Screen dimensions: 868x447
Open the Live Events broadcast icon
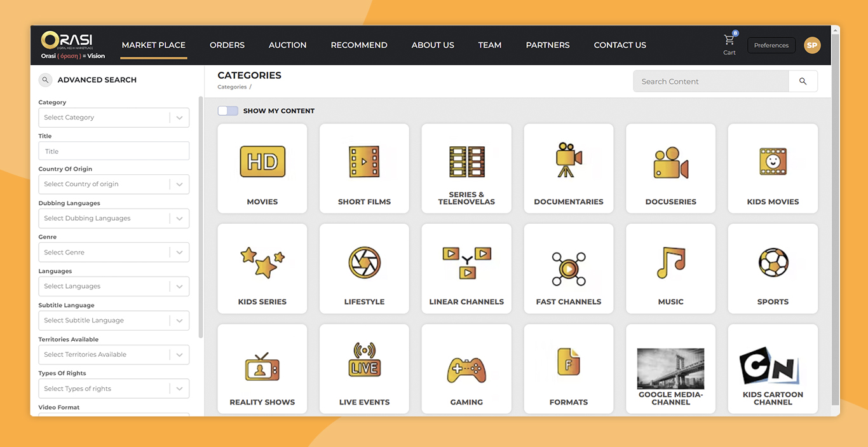tap(364, 360)
